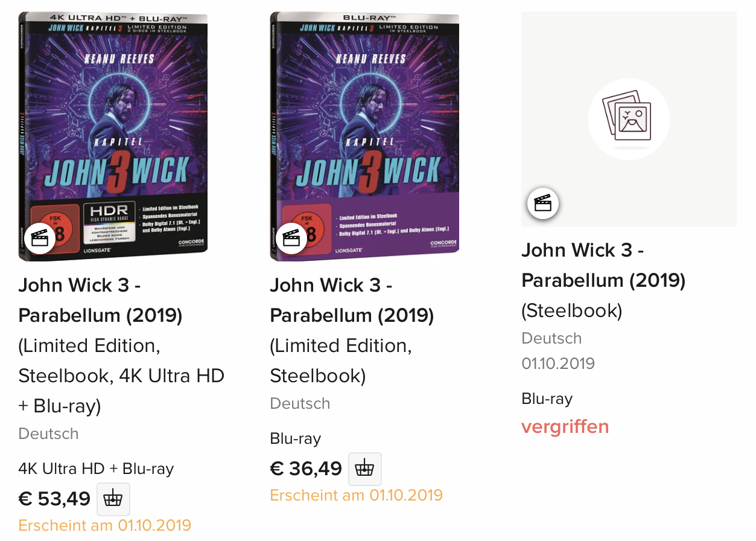Open John Wick 3 Limited Edition Steelbook title

(x=352, y=330)
